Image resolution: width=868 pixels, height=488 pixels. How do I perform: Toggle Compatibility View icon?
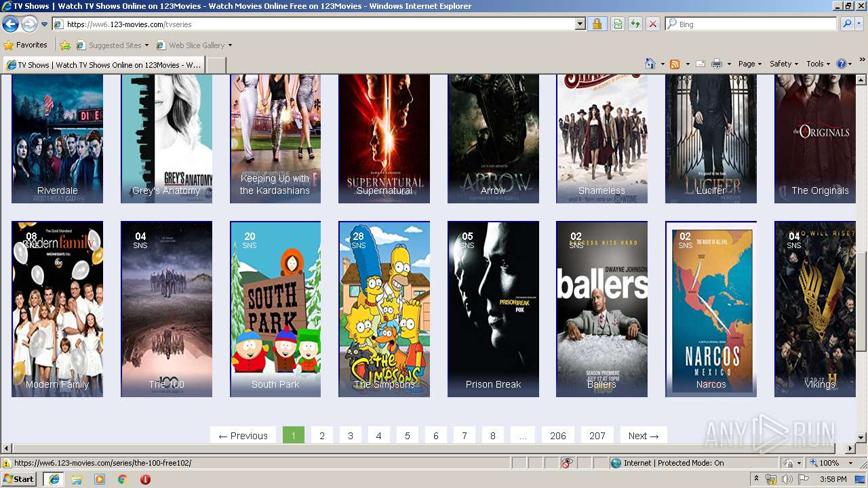coord(618,24)
